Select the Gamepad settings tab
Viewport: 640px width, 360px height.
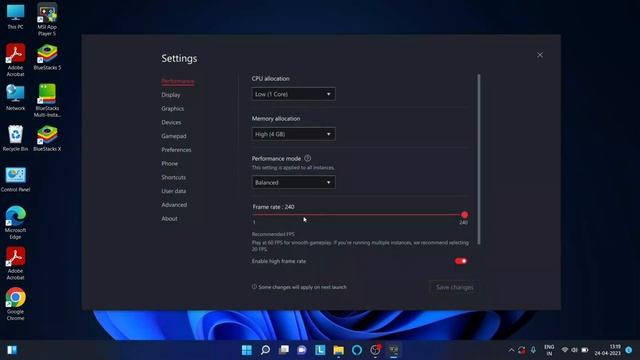pyautogui.click(x=174, y=136)
